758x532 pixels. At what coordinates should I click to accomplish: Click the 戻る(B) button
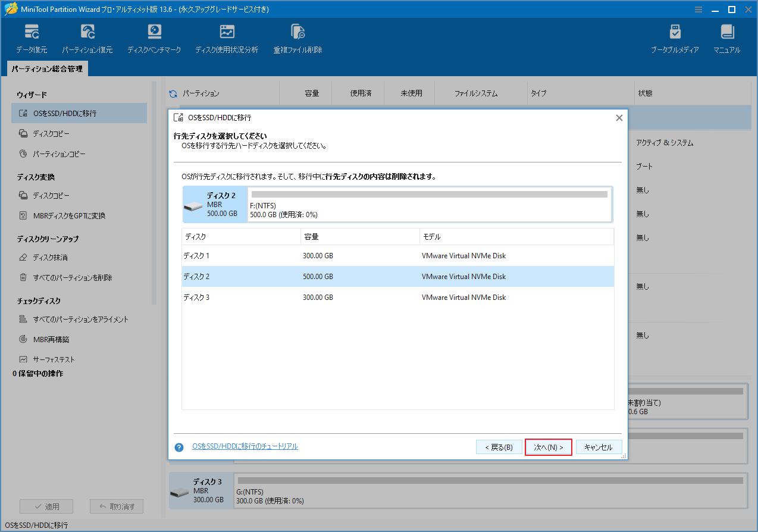(498, 447)
